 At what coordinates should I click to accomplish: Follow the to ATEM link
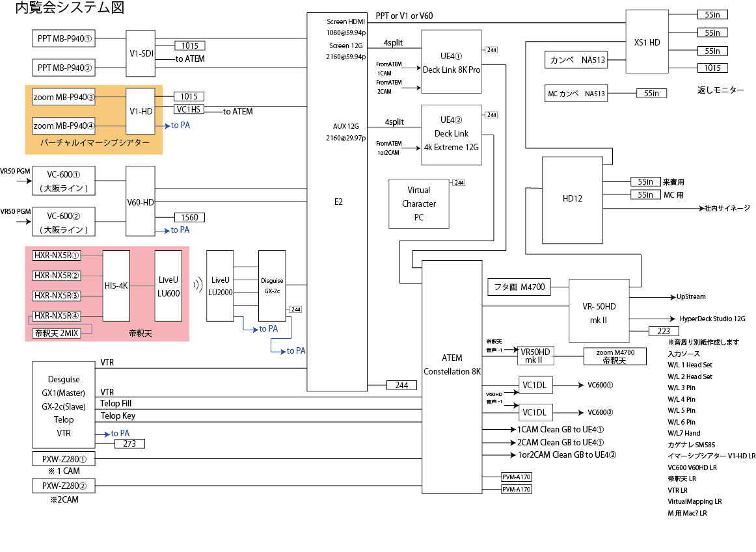(x=191, y=59)
